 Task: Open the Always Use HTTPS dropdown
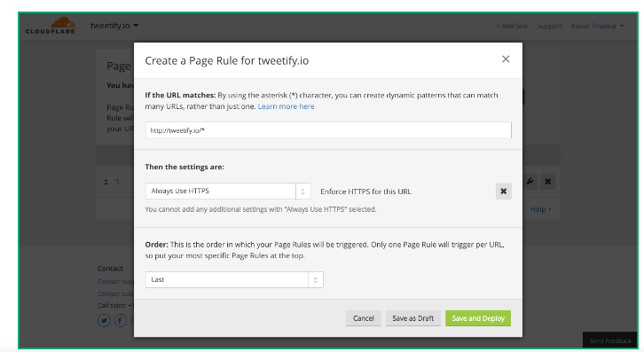[228, 191]
